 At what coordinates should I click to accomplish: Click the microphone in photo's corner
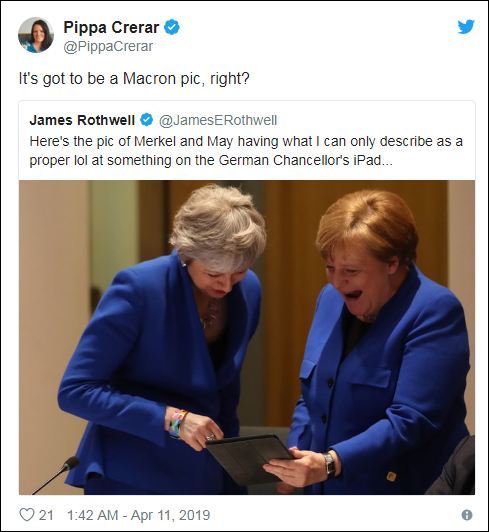point(56,475)
